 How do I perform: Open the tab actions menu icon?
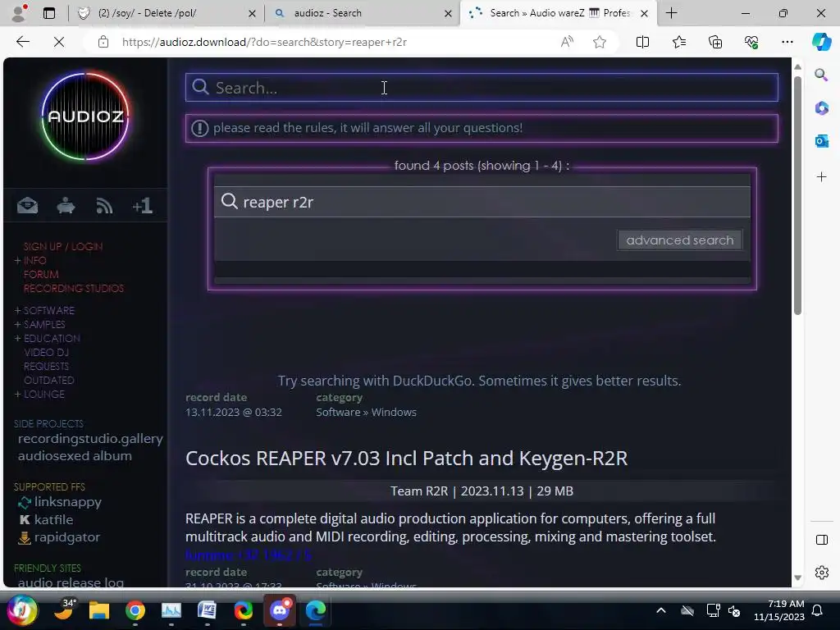(x=48, y=13)
